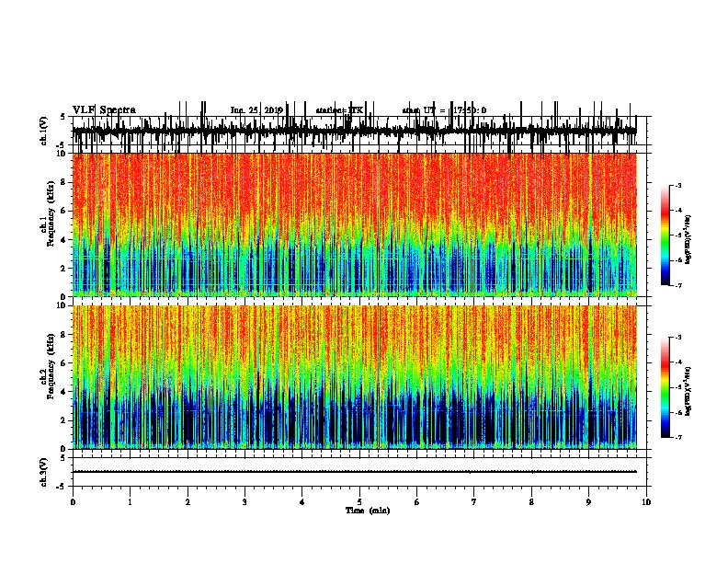This screenshot has width=728, height=563.
Task: Click the 'ch.2 Frequency (kHz)' axis label
Action: (48, 367)
